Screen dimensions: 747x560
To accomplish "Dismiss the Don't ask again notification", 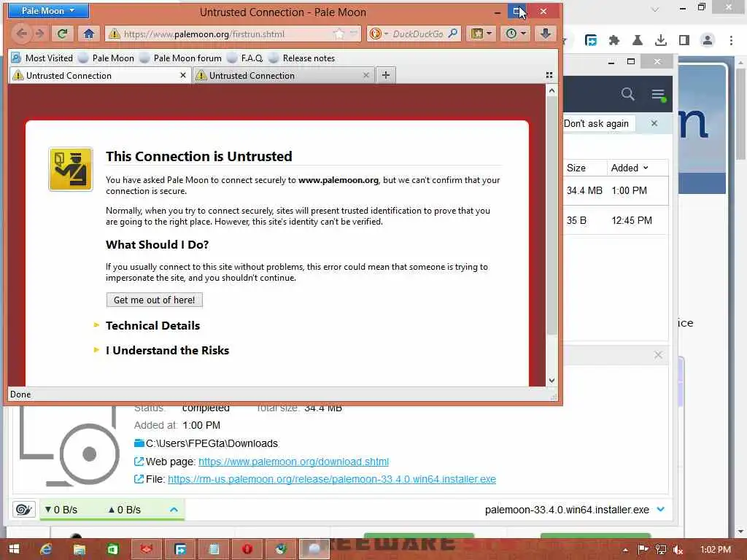I will [654, 124].
